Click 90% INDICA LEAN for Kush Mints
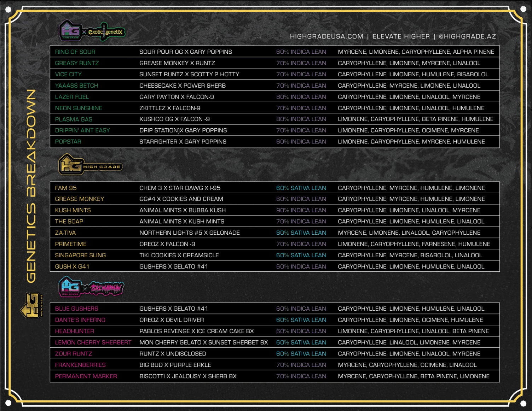The height and width of the screenshot is (411, 532). [301, 210]
